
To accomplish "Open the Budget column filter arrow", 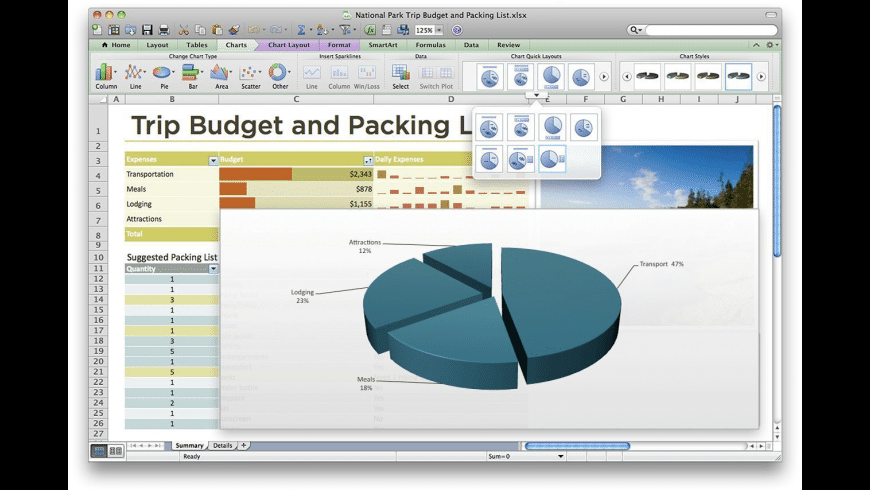I will (x=368, y=160).
